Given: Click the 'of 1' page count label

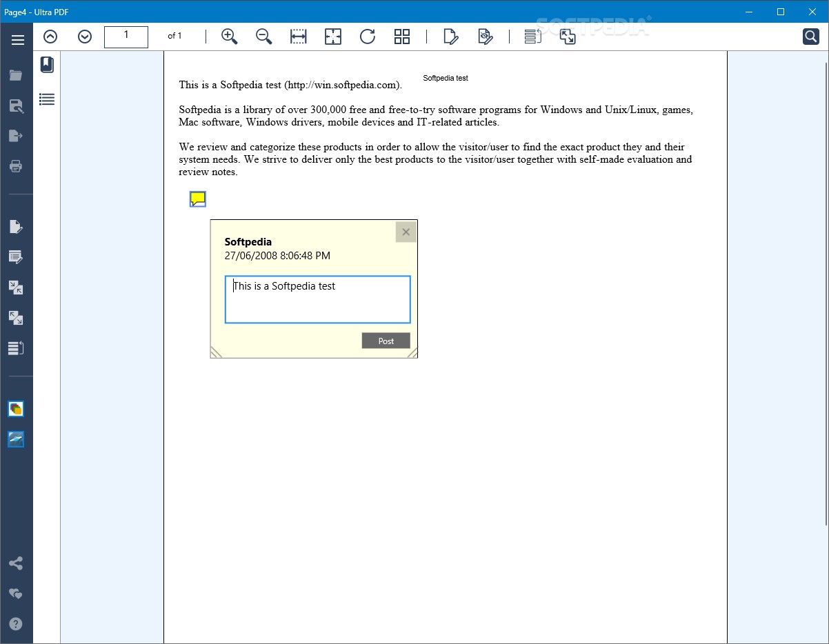Looking at the screenshot, I should coord(174,36).
